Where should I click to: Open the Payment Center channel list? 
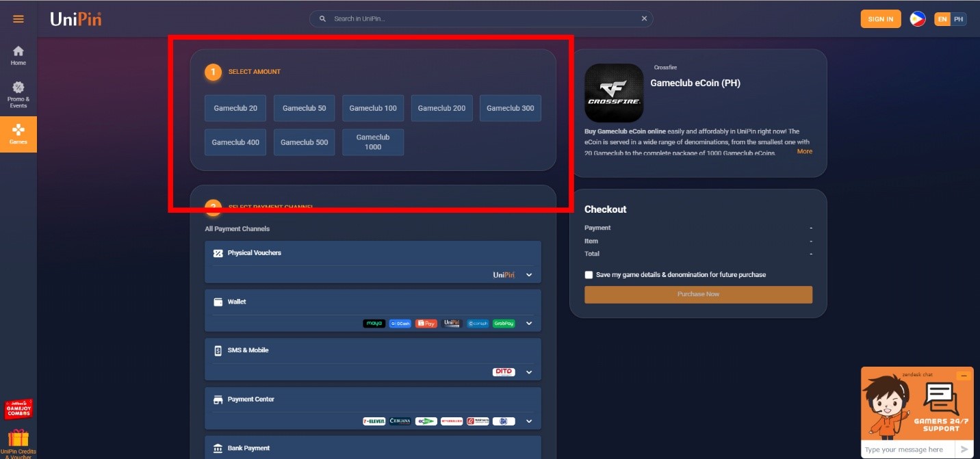pyautogui.click(x=528, y=421)
